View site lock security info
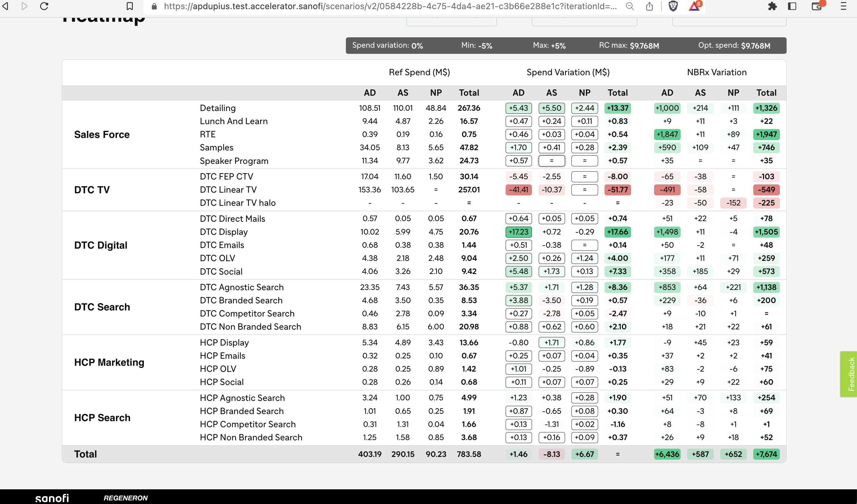The image size is (857, 504). [x=154, y=6]
